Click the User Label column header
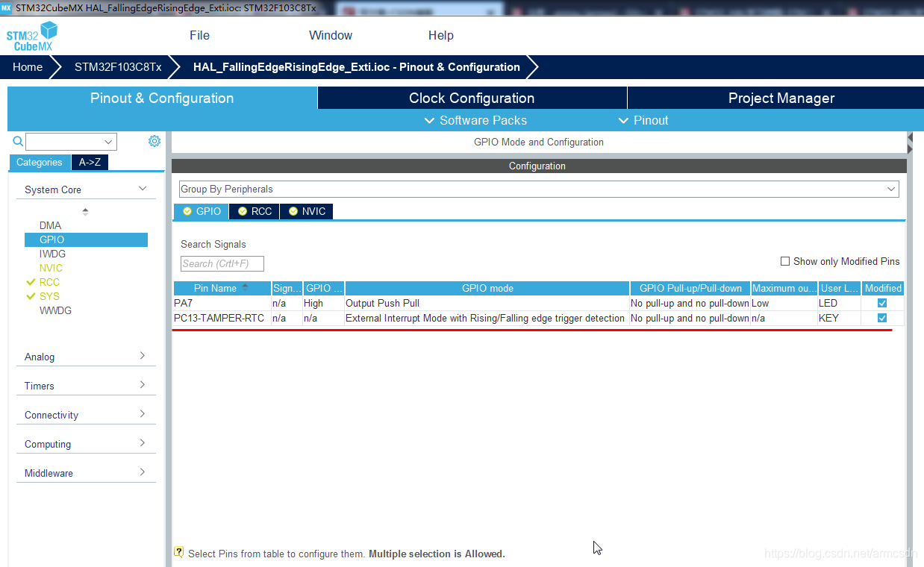 [840, 288]
